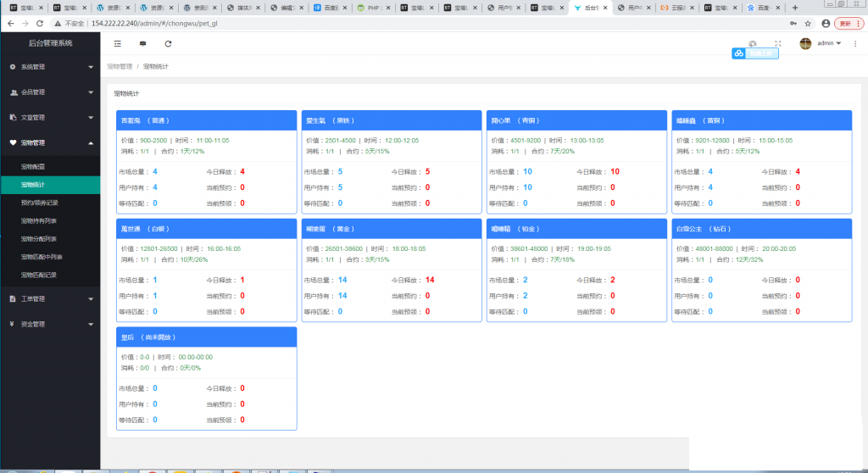Click the admin avatar picture

805,43
